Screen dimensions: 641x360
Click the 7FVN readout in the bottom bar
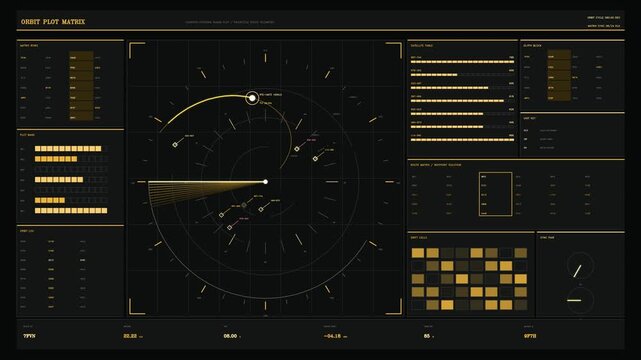(29, 336)
